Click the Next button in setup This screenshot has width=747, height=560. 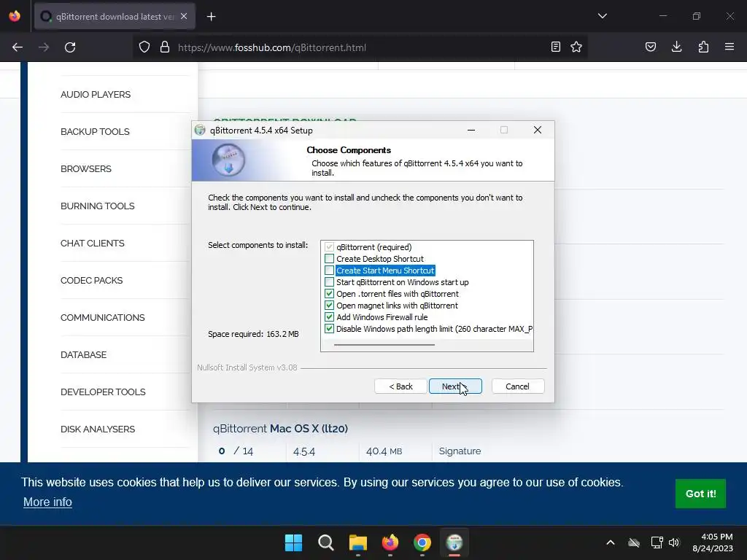(x=455, y=386)
